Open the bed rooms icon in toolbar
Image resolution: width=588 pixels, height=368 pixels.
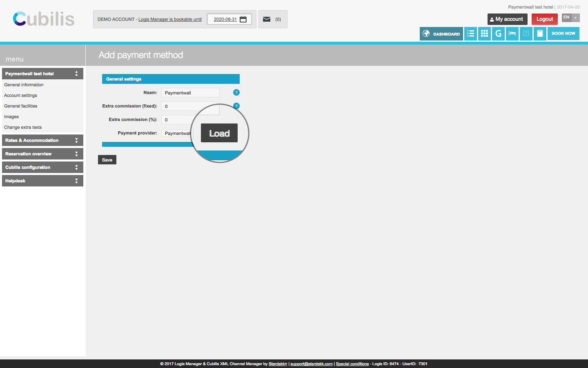pyautogui.click(x=512, y=34)
